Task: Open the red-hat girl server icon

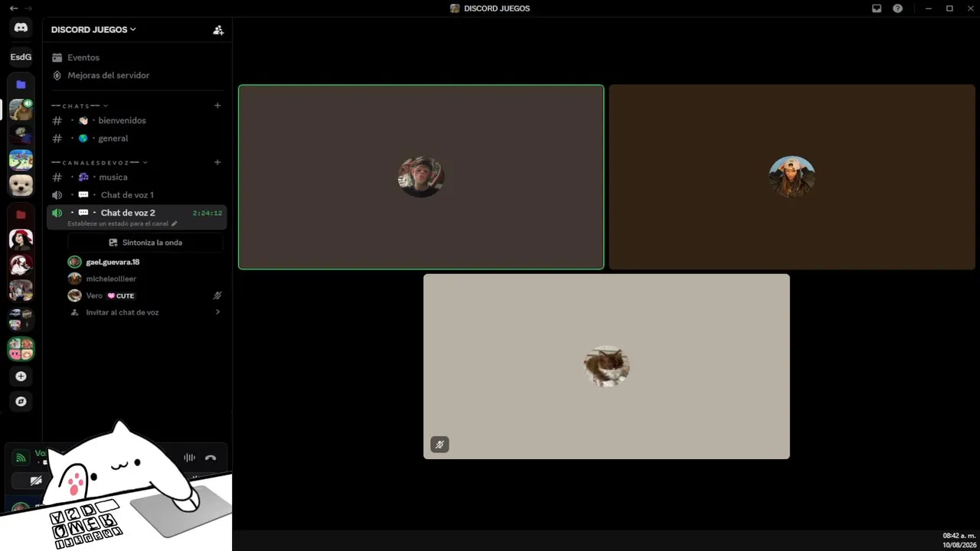Action: [21, 240]
